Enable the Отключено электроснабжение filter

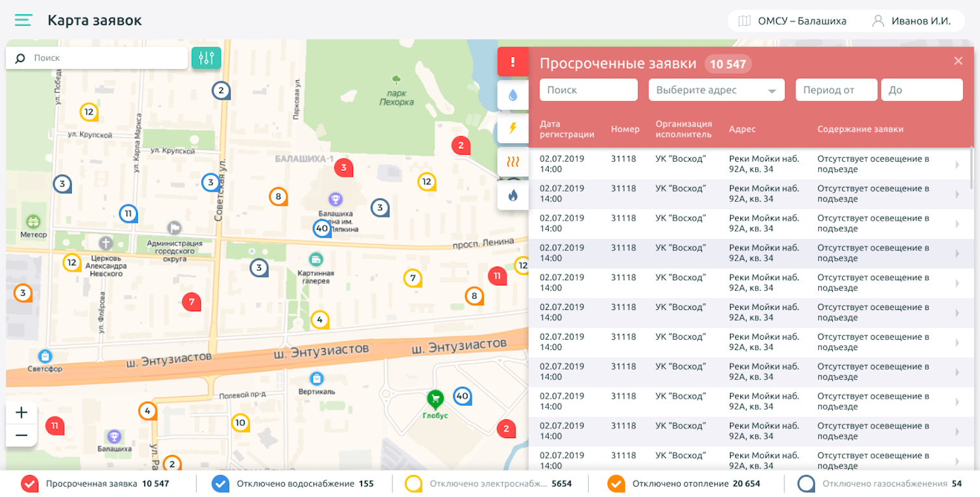click(x=413, y=483)
